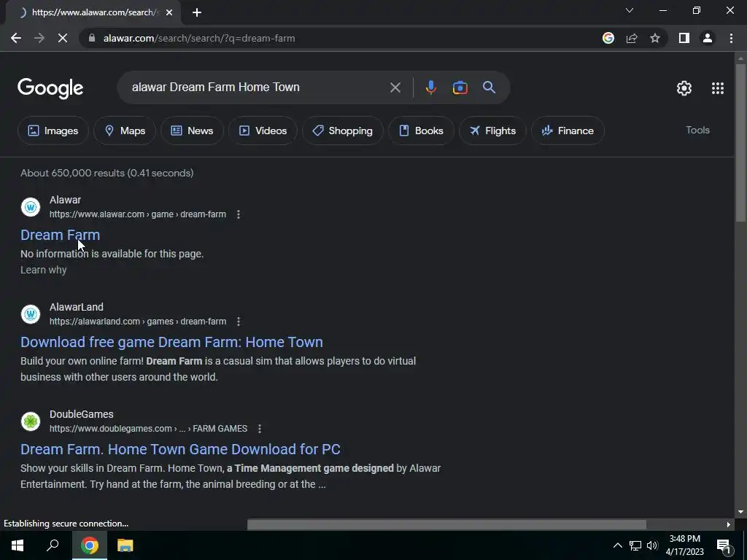Open the Google apps grid

pos(718,88)
